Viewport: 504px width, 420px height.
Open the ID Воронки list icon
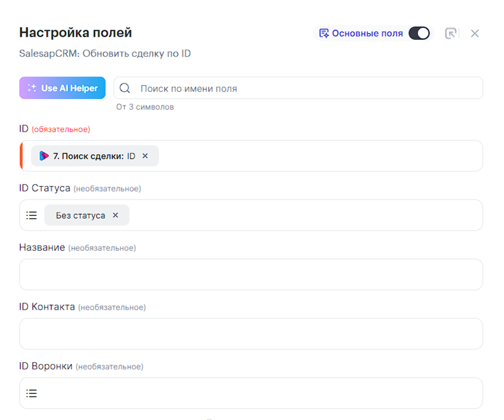point(32,393)
